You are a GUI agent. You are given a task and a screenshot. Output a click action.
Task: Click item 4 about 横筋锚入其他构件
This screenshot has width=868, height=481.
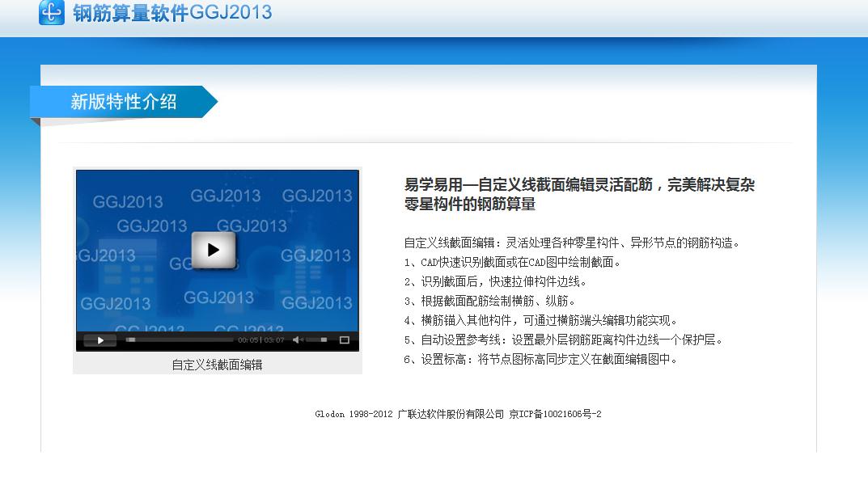pos(541,320)
